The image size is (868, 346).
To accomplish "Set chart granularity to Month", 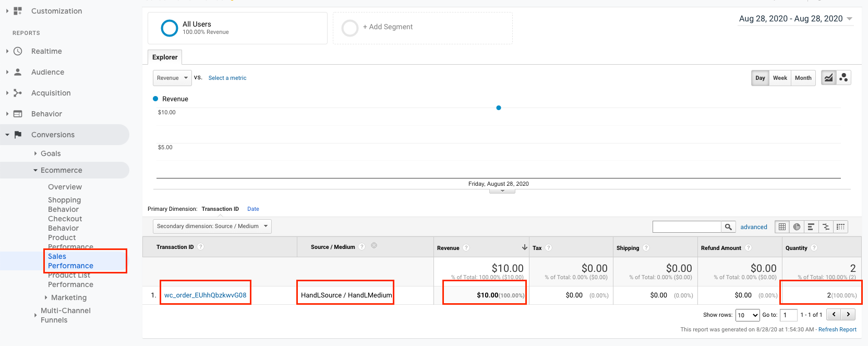I will click(803, 78).
